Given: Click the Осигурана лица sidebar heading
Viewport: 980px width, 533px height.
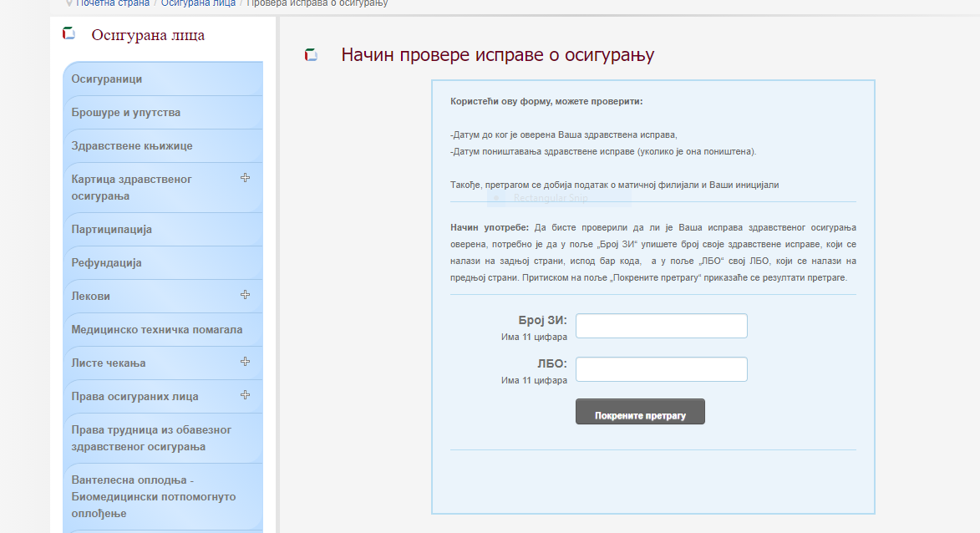Looking at the screenshot, I should (148, 35).
